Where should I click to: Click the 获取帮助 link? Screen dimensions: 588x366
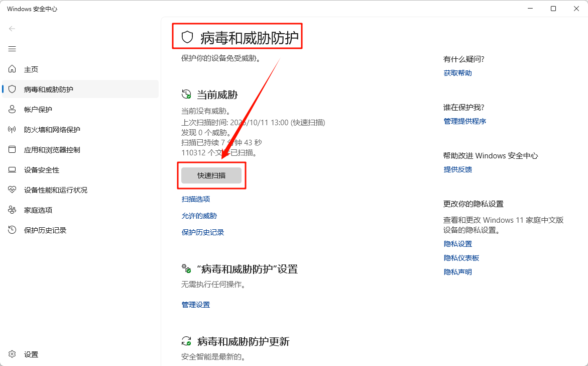(458, 73)
